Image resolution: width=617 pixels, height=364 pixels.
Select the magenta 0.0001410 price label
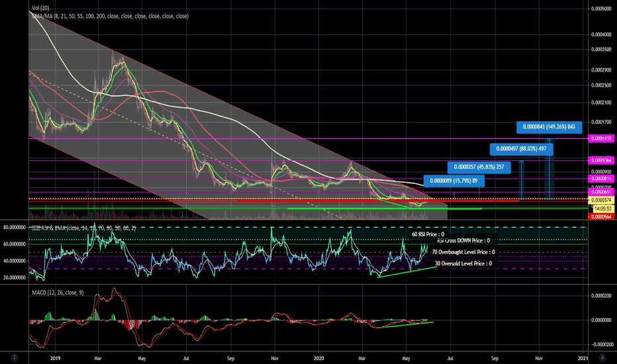(x=601, y=138)
